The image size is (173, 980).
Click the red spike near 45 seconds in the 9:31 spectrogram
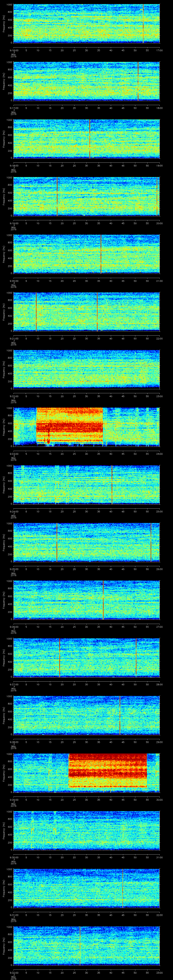tap(123, 888)
